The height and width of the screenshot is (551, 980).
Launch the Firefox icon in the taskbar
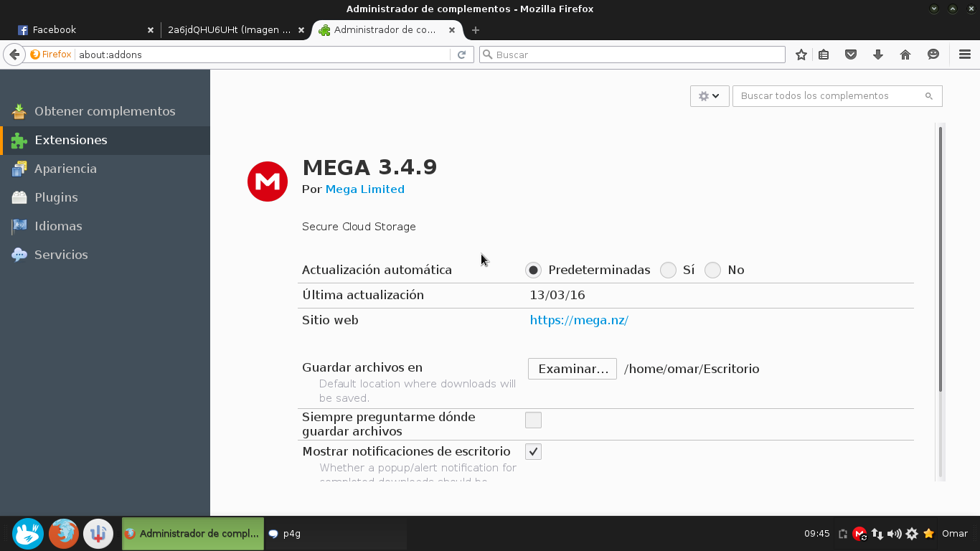coord(64,534)
